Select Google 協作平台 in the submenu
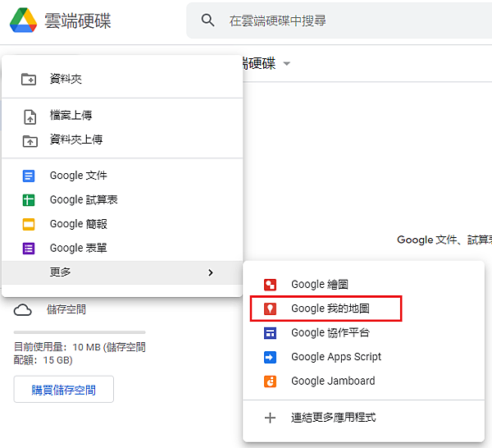The height and width of the screenshot is (448, 492). click(x=363, y=333)
